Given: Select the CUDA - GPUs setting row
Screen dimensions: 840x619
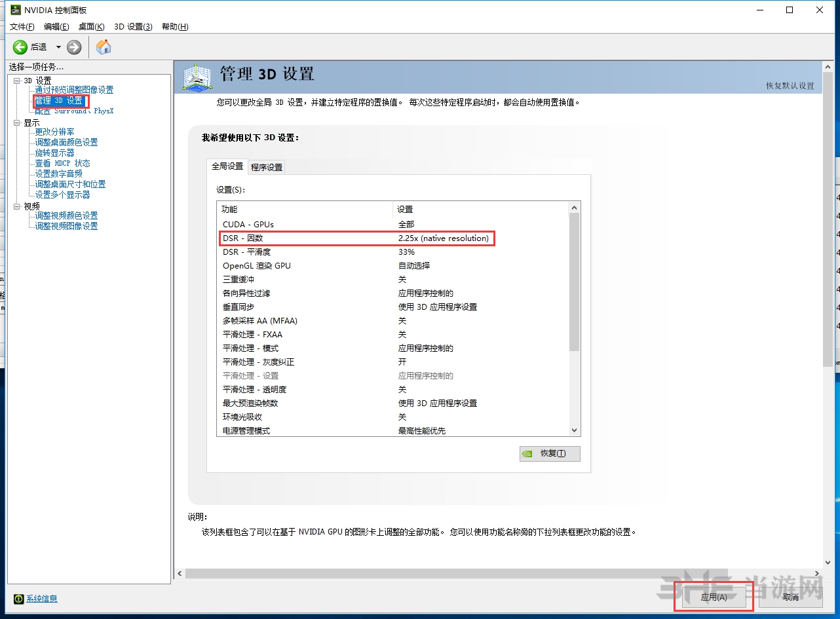Looking at the screenshot, I should click(x=392, y=224).
